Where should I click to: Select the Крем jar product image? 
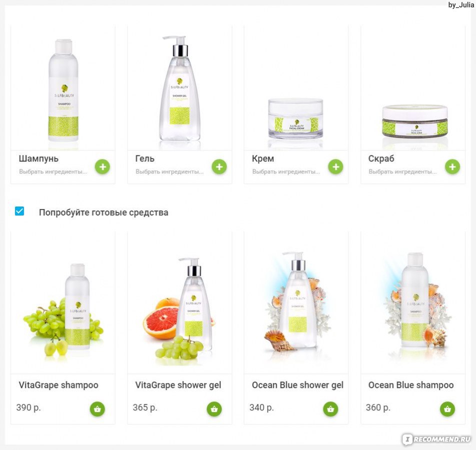[296, 118]
